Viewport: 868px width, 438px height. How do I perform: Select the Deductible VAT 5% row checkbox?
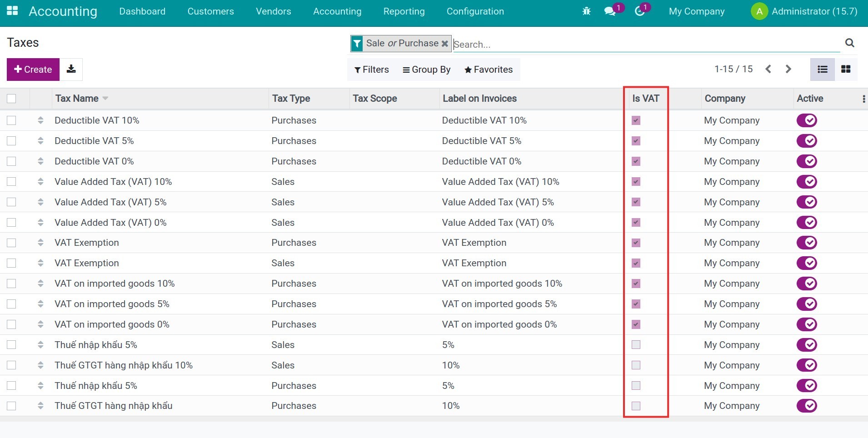[12, 141]
